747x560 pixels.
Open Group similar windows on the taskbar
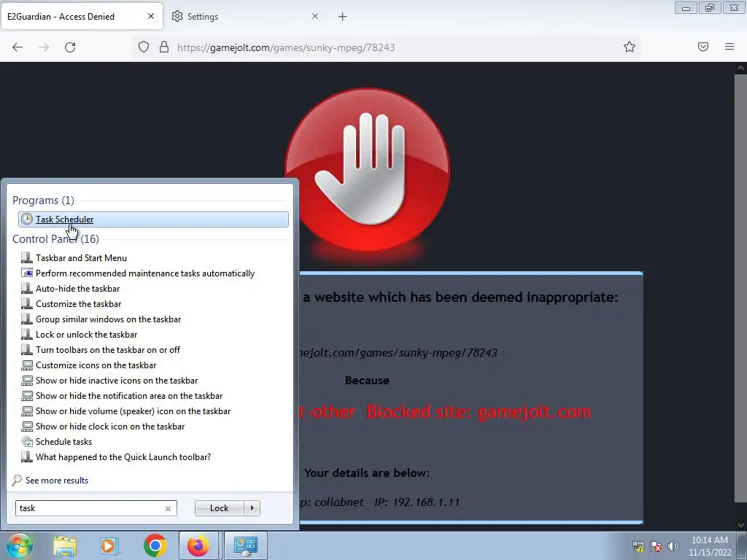(108, 319)
